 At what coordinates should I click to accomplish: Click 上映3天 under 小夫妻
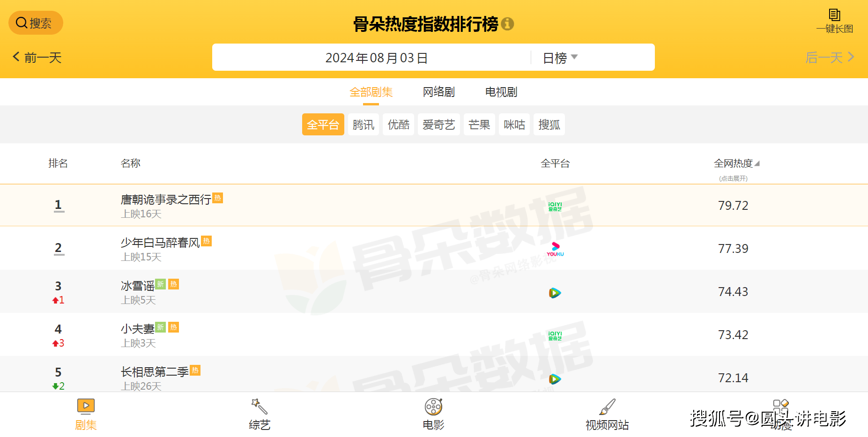pos(138,343)
